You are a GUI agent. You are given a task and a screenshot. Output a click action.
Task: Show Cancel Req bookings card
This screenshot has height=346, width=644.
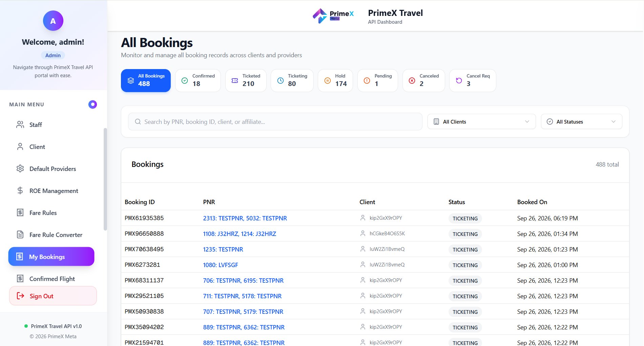(473, 81)
